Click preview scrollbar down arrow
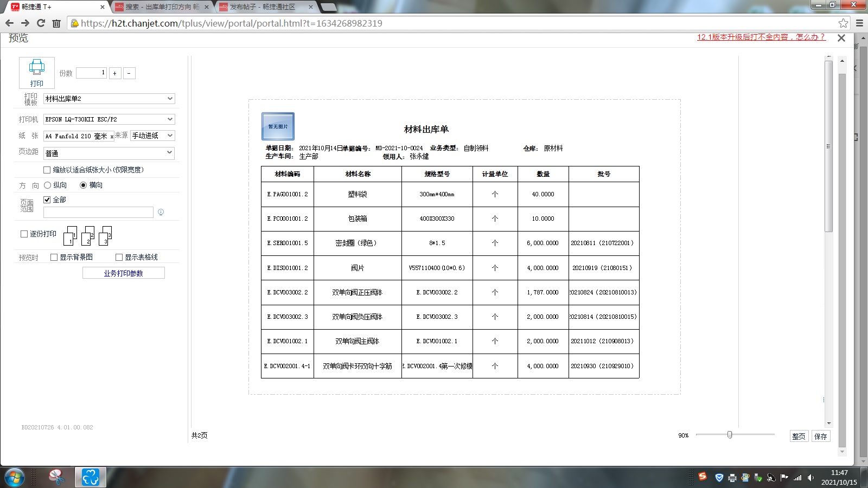The width and height of the screenshot is (868, 488). tap(828, 423)
